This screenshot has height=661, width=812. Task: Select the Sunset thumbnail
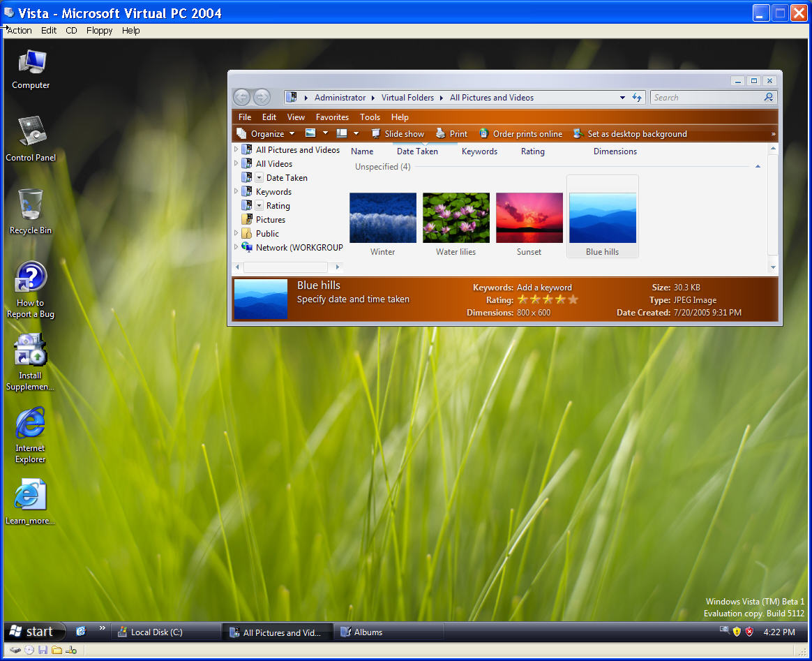pyautogui.click(x=529, y=224)
